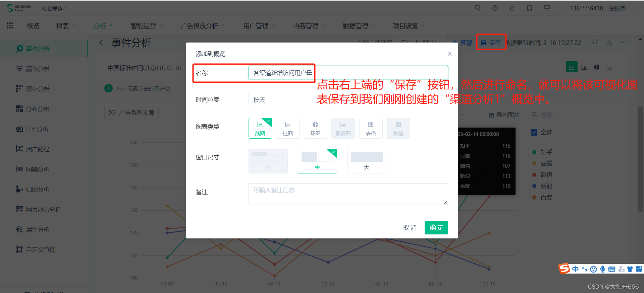644x293 pixels.
Task: Click the desktop monitor icon in header
Action: click(547, 8)
